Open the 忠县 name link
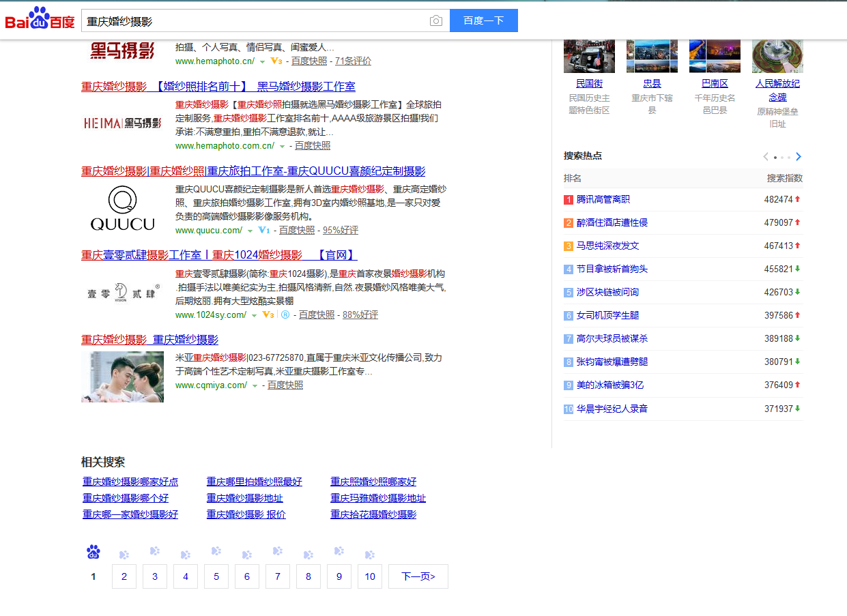 pos(652,83)
